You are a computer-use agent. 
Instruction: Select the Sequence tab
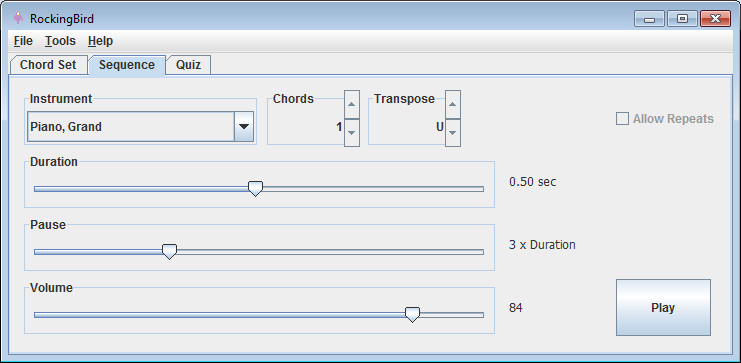(127, 65)
